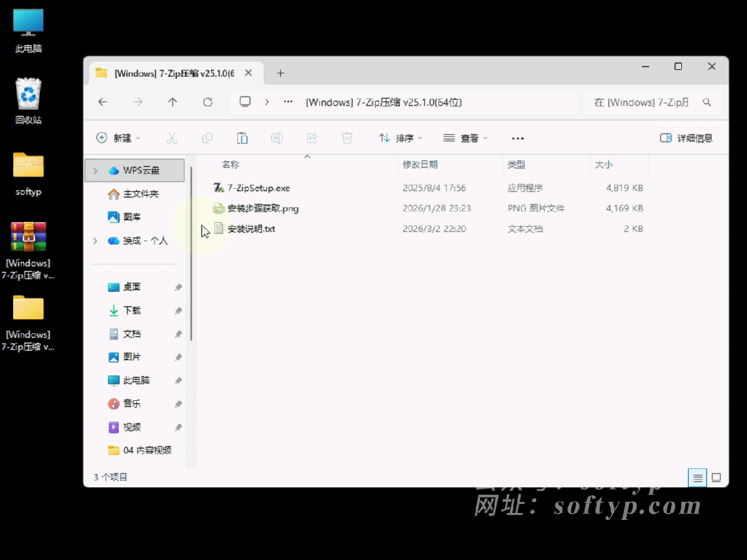Image resolution: width=747 pixels, height=560 pixels.
Task: Open the toolbar more options ellipsis
Action: [x=518, y=138]
